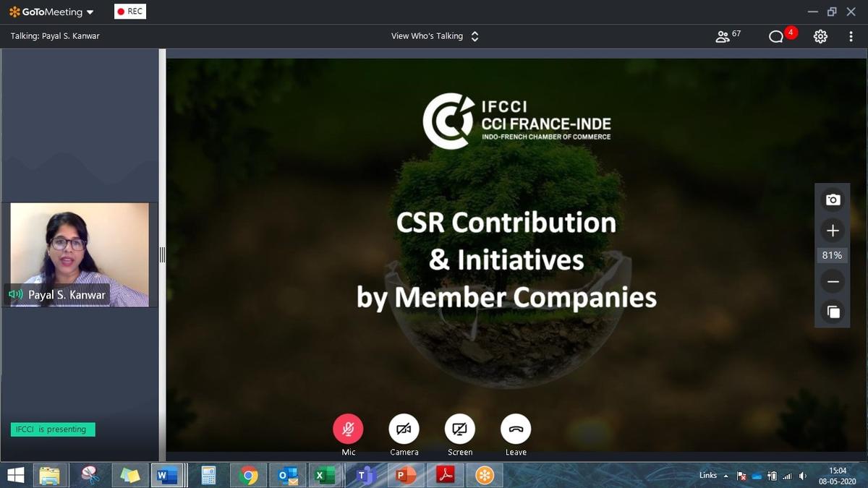This screenshot has height=488, width=868.
Task: Unmute the Mic
Action: tap(348, 429)
